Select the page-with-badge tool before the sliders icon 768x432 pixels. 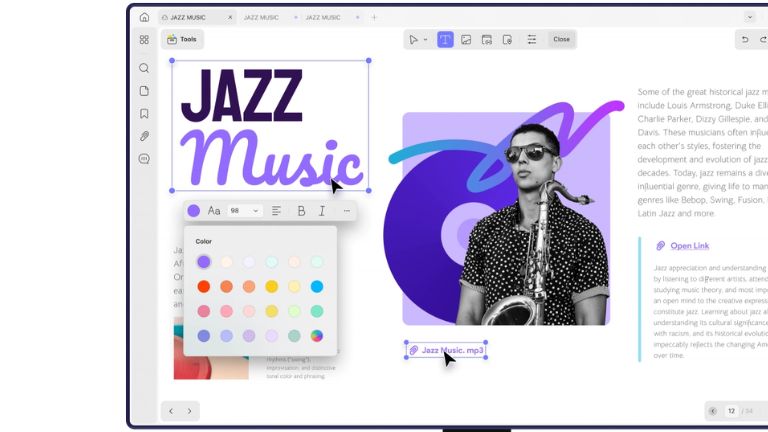tap(507, 39)
